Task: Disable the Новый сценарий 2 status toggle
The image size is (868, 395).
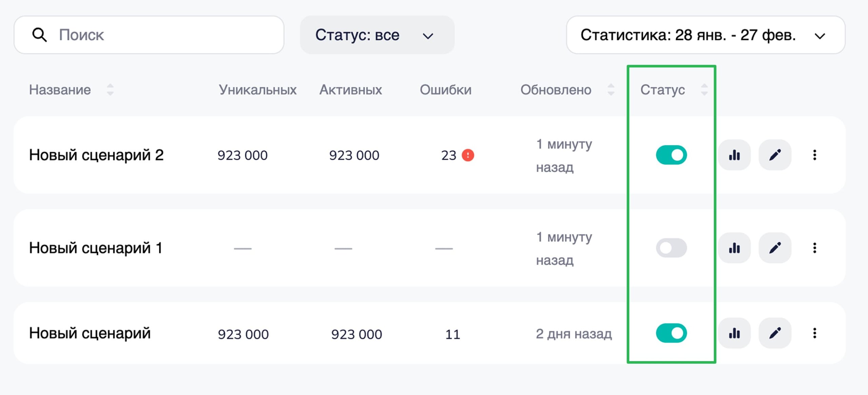Action: coord(671,155)
